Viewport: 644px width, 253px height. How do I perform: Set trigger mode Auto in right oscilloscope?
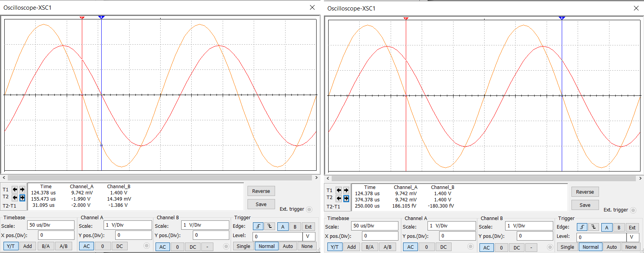[612, 247]
